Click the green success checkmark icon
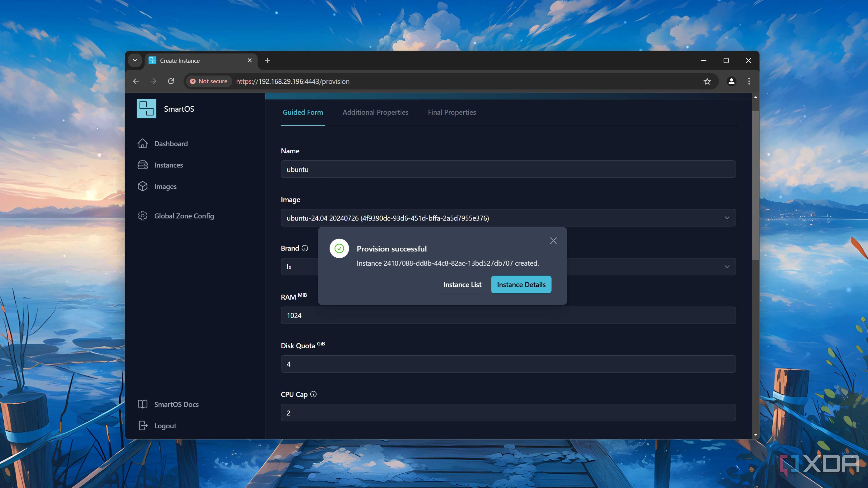868x488 pixels. point(339,249)
